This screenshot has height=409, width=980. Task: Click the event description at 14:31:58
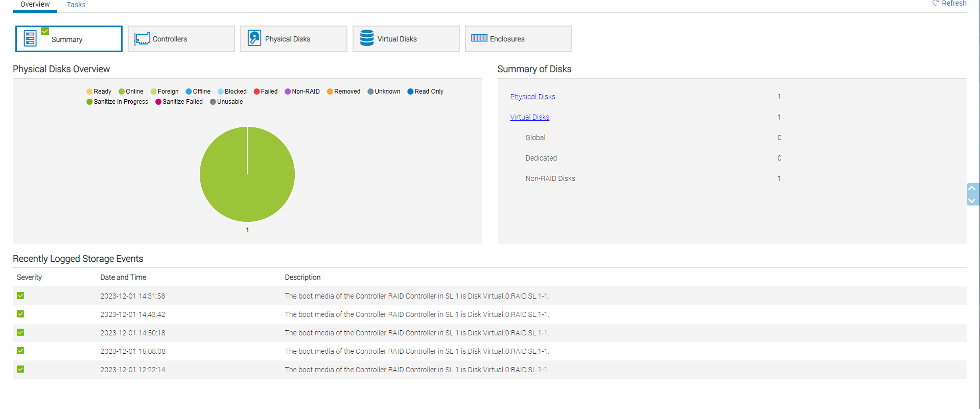(417, 296)
